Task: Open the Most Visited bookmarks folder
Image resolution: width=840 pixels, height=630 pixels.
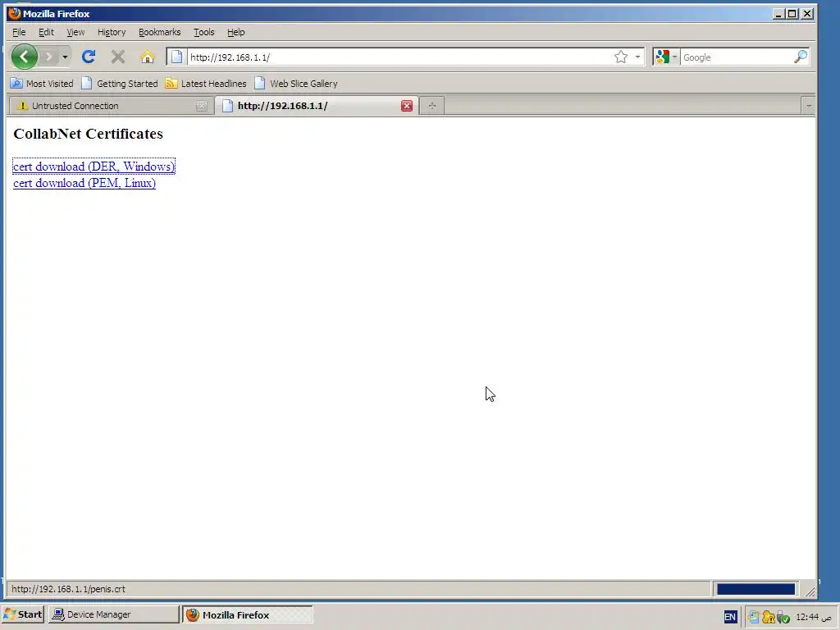Action: pos(42,84)
